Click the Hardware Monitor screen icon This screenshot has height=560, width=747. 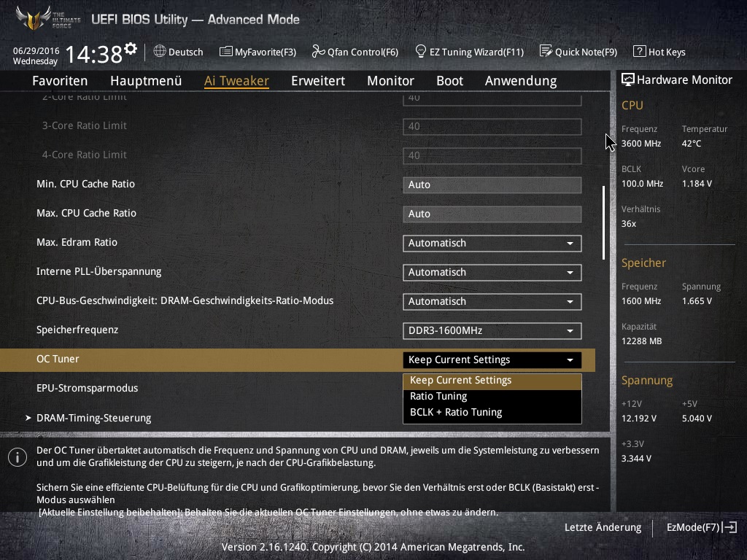pyautogui.click(x=628, y=80)
